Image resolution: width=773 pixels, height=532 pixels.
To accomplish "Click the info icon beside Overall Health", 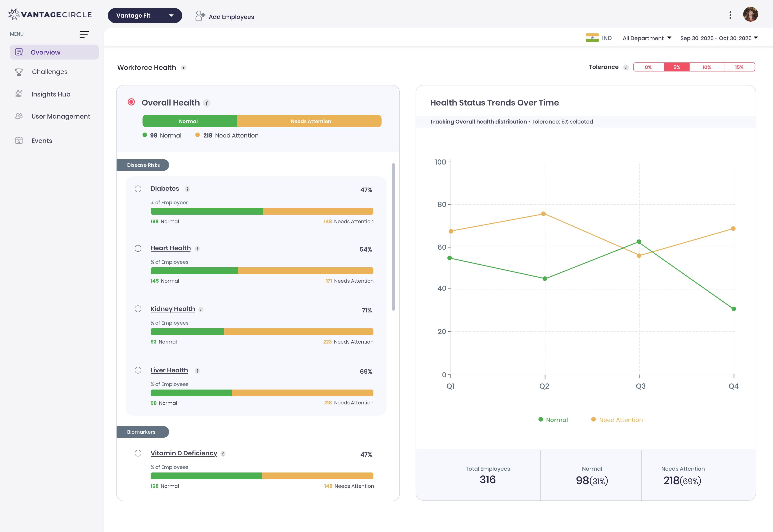I will pos(207,103).
